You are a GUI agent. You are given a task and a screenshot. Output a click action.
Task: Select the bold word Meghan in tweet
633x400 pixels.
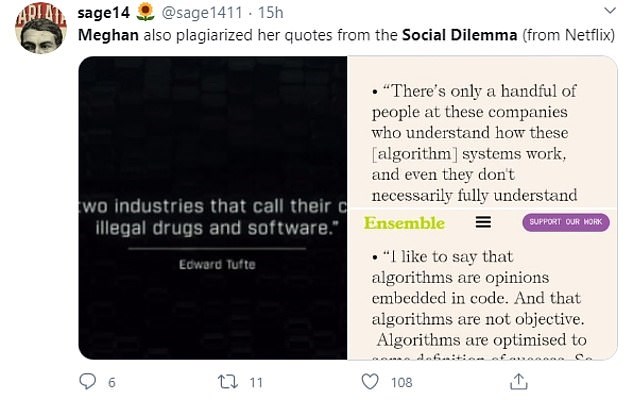[x=106, y=35]
